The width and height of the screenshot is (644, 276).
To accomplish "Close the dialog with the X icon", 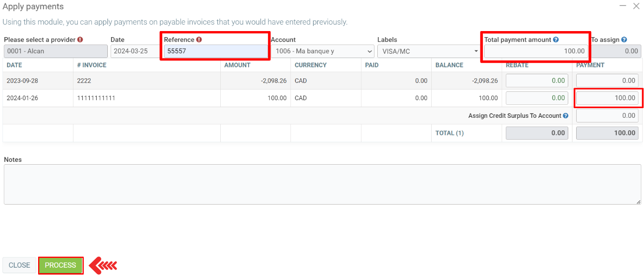I will coord(636,6).
